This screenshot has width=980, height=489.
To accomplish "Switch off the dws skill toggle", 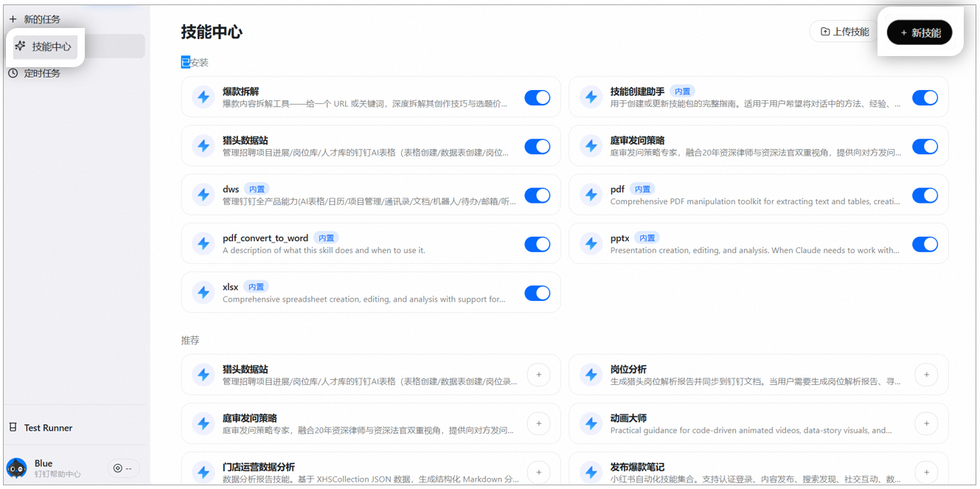I will (537, 195).
